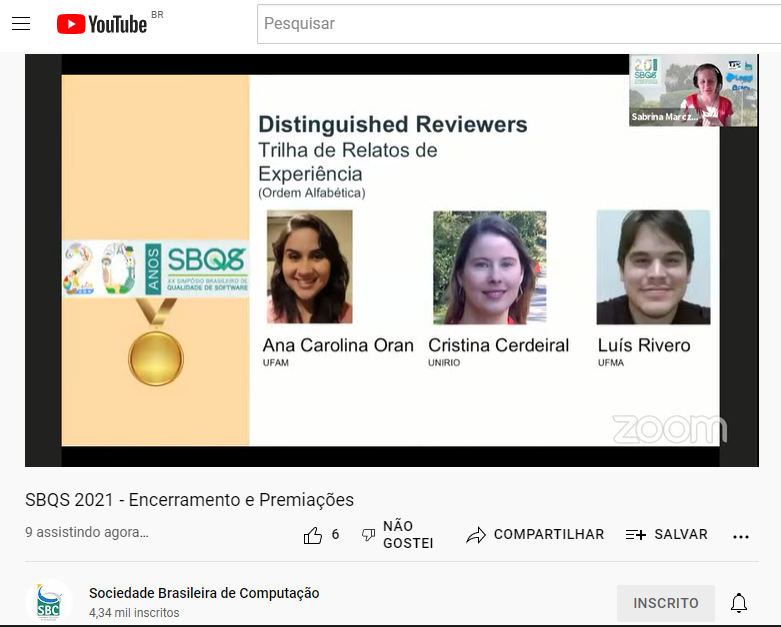Viewport: 781px width, 627px height.
Task: Click Ana Carolina Oran's photo in video
Action: point(310,266)
